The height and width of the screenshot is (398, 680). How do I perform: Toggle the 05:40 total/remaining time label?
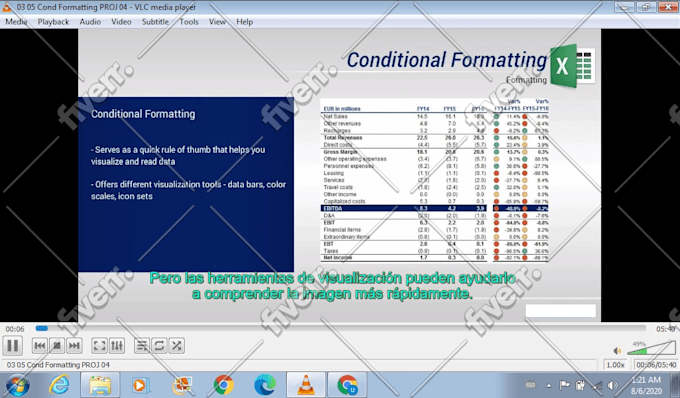click(665, 329)
